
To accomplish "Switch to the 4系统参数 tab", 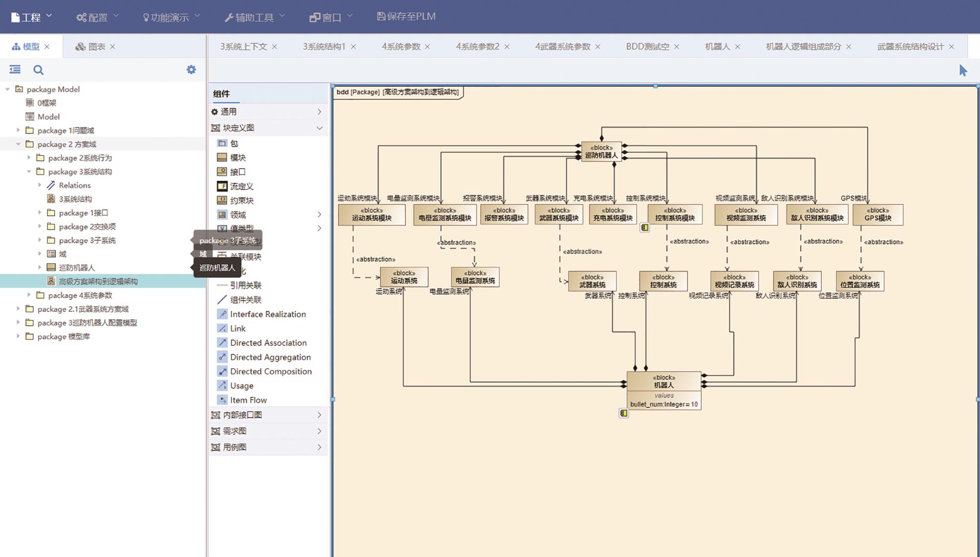I will (401, 47).
